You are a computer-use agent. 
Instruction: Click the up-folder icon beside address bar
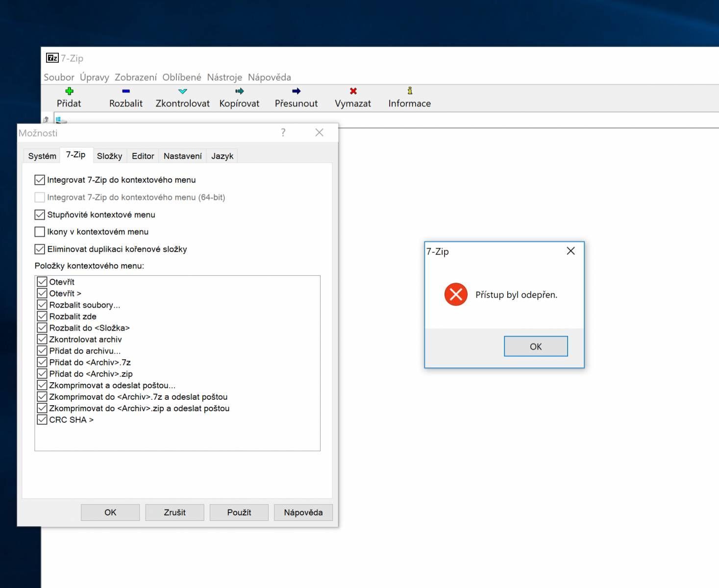pyautogui.click(x=46, y=120)
